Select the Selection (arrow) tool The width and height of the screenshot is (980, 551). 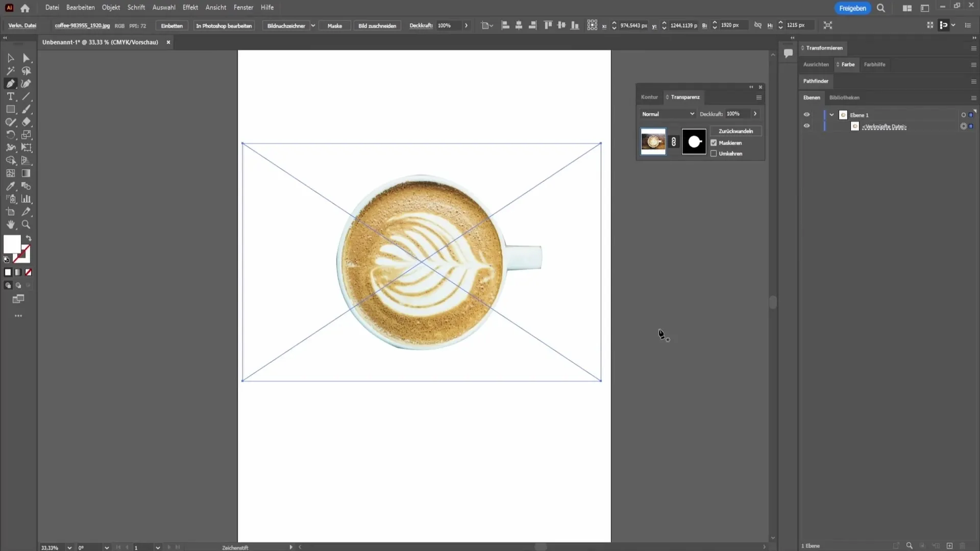[x=10, y=58]
